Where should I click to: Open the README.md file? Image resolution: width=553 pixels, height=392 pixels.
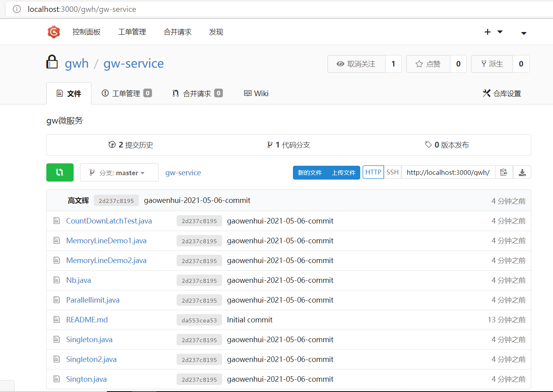pyautogui.click(x=87, y=320)
